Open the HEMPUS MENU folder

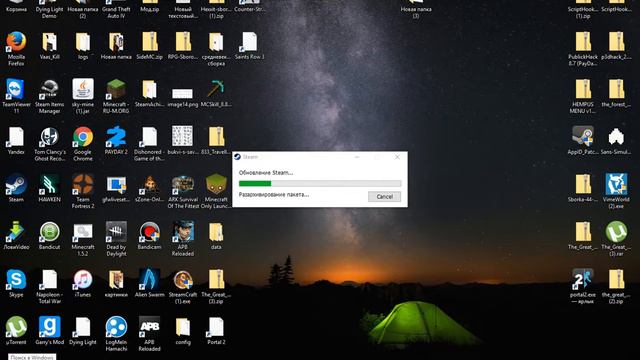coord(582,89)
